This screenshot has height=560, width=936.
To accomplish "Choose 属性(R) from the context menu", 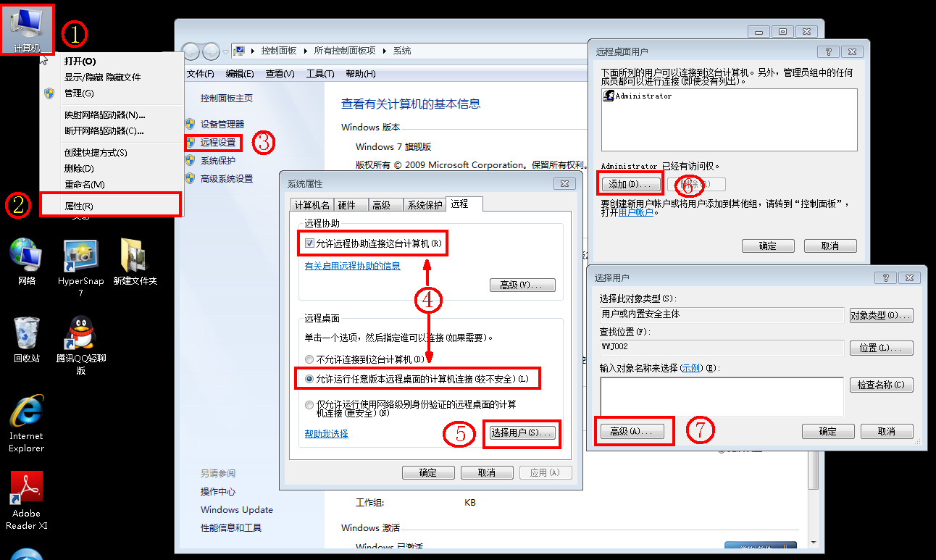I will tap(110, 206).
